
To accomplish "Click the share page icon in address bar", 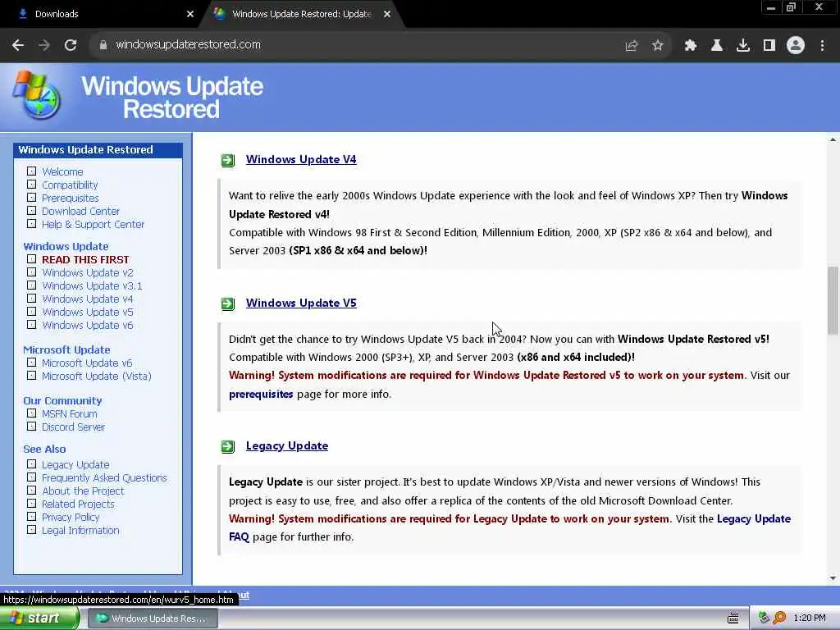I will (632, 46).
